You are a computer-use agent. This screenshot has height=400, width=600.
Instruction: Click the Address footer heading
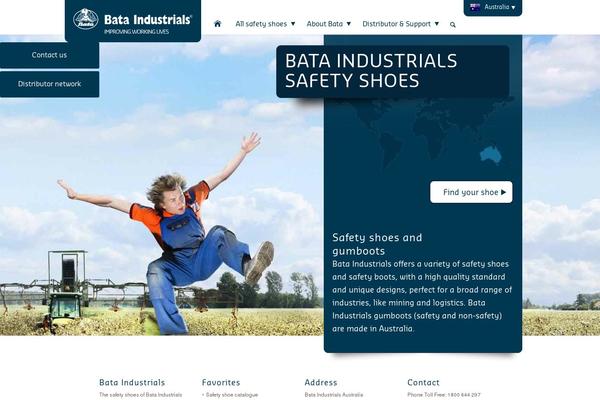coord(321,382)
